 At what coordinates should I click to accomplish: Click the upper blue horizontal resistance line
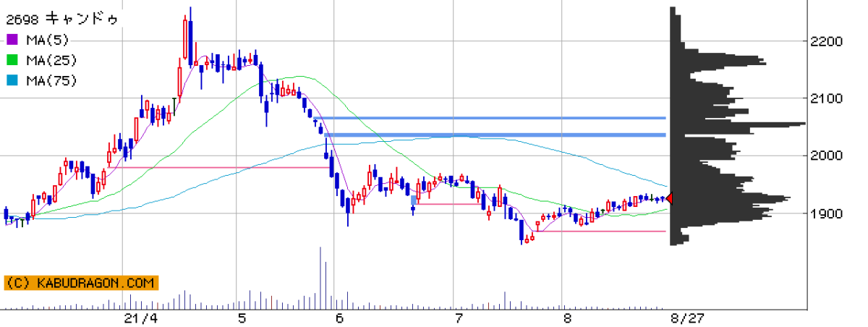coord(490,117)
